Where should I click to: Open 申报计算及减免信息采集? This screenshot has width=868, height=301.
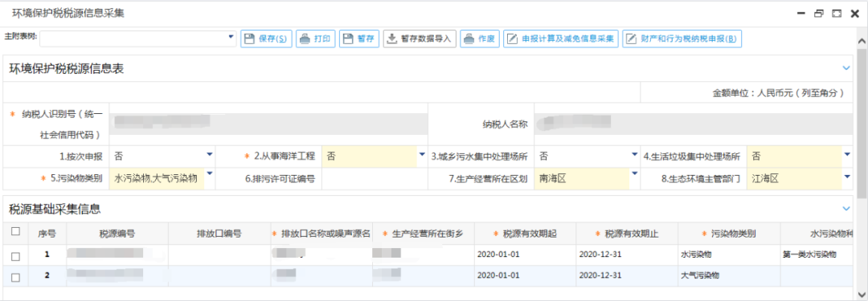tap(560, 39)
